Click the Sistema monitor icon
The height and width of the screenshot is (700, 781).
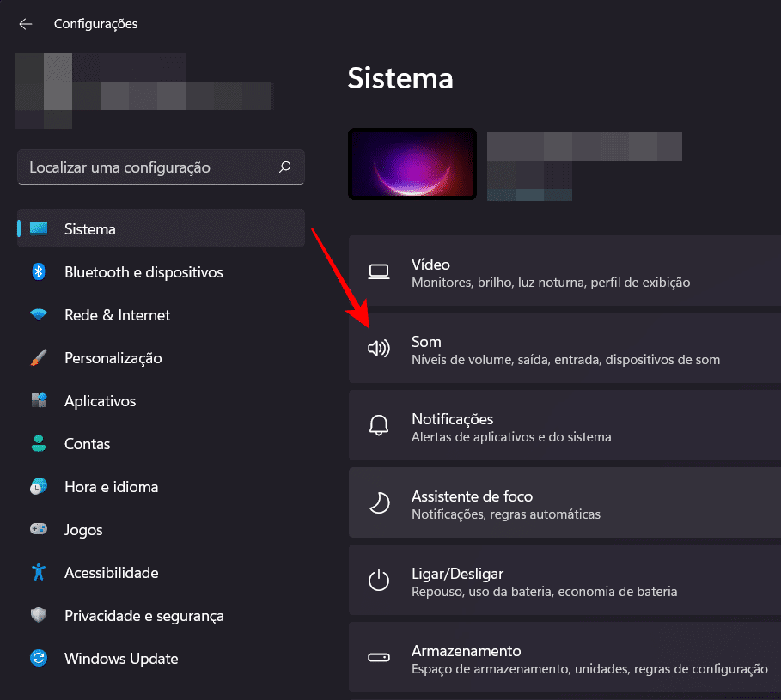click(x=39, y=228)
